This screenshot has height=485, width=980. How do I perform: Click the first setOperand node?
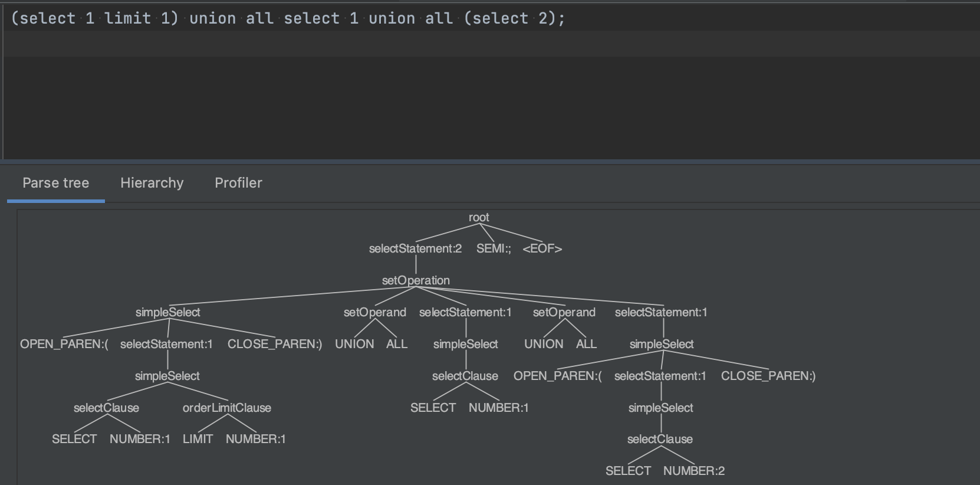(375, 312)
